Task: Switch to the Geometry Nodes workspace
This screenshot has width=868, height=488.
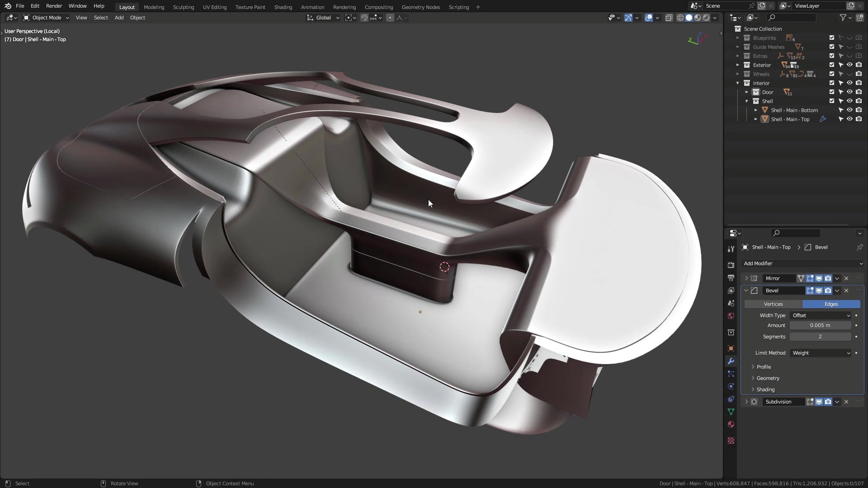Action: pos(420,7)
